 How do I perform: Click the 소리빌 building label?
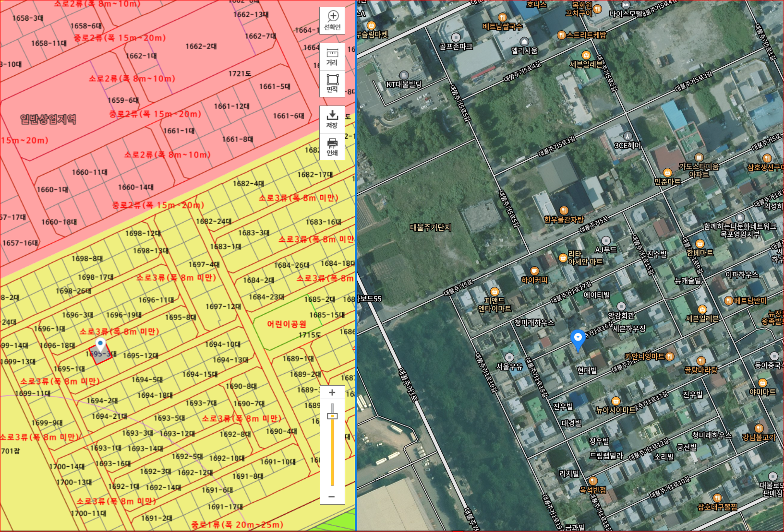(x=664, y=457)
